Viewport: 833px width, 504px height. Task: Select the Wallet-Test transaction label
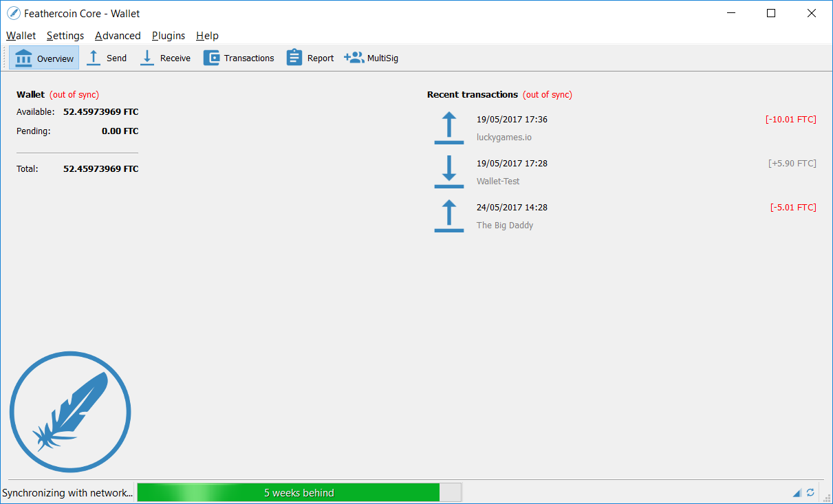pyautogui.click(x=498, y=182)
